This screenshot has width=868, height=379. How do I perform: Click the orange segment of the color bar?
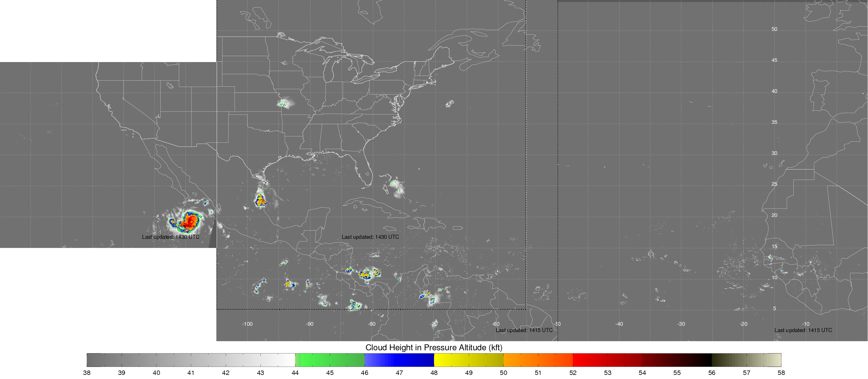[x=538, y=360]
